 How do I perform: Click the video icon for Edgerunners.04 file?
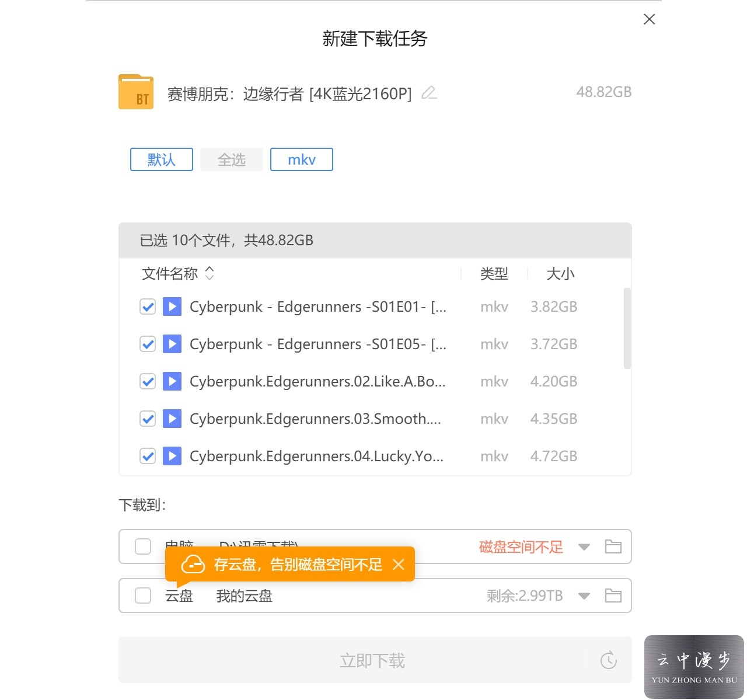pos(172,456)
